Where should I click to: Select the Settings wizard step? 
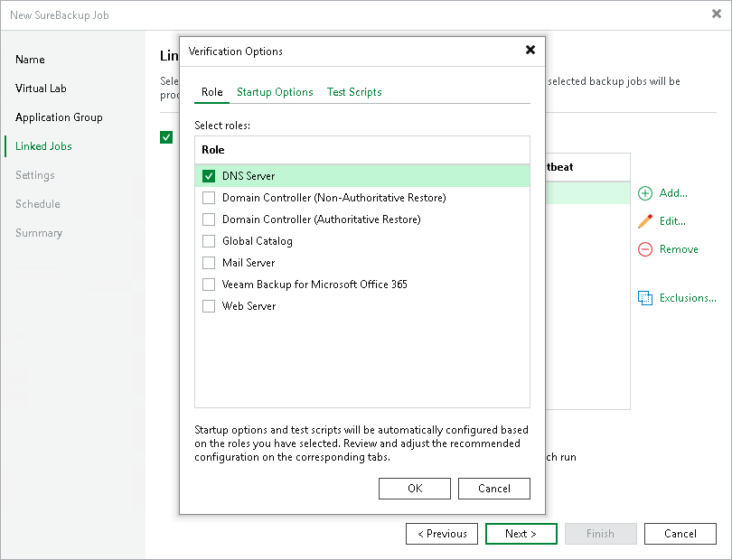(x=35, y=175)
